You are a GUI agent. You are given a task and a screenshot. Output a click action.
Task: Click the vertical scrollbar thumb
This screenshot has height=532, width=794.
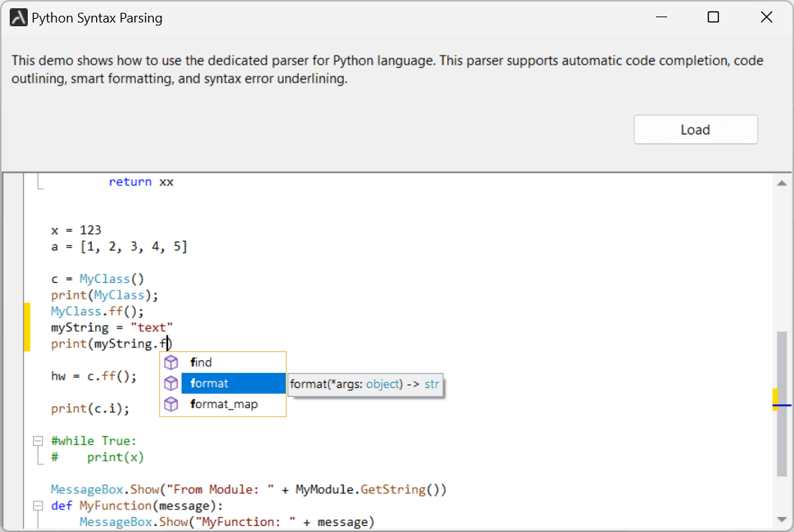click(x=782, y=404)
